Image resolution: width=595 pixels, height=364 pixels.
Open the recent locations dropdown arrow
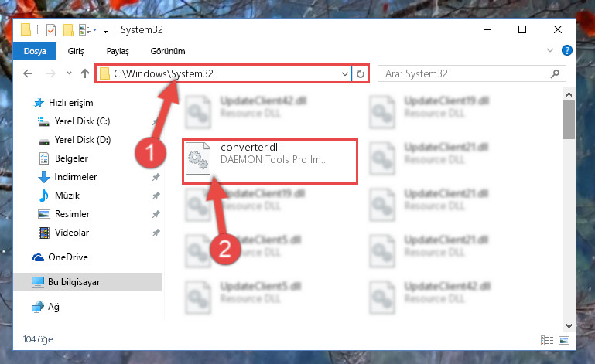pyautogui.click(x=69, y=73)
